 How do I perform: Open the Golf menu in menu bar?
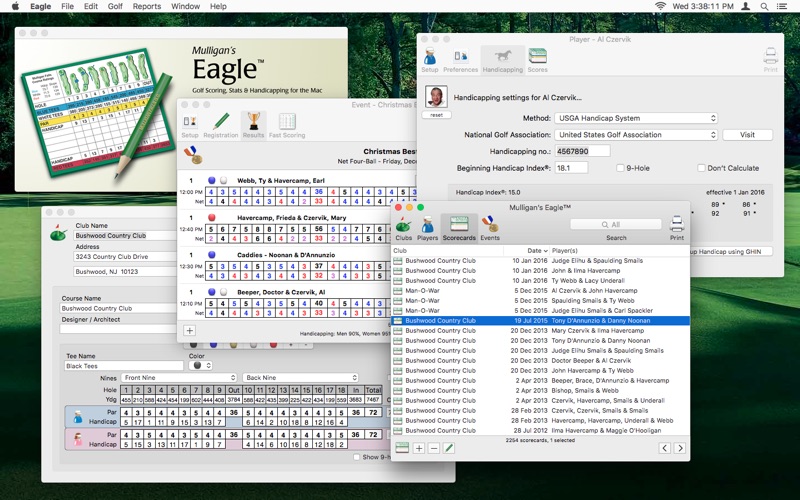[x=116, y=7]
